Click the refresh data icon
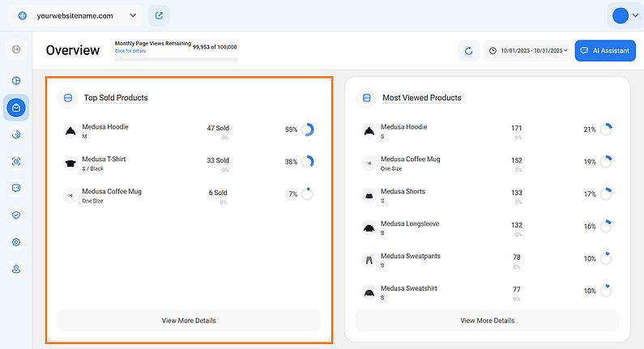The height and width of the screenshot is (349, 644). pyautogui.click(x=468, y=51)
